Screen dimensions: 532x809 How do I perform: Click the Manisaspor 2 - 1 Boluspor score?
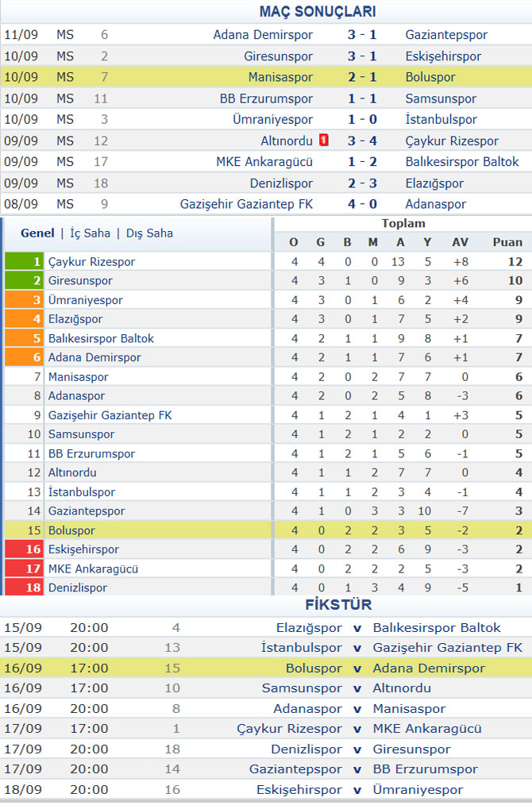point(362,77)
